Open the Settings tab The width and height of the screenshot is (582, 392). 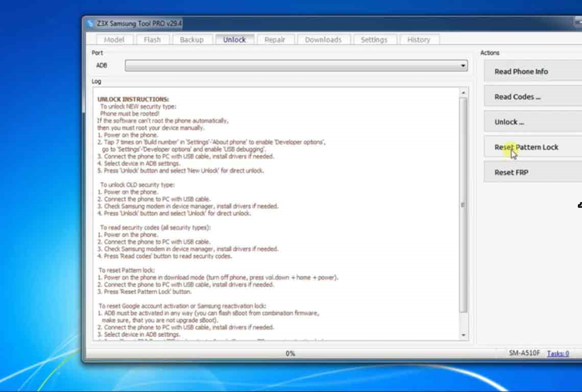[374, 40]
